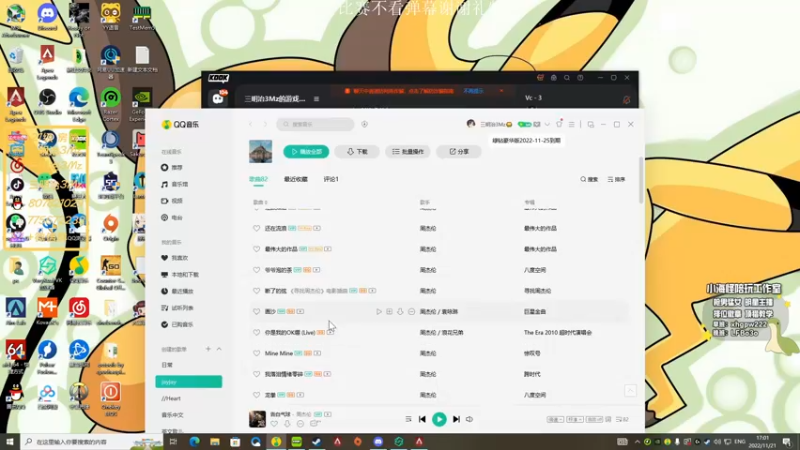Image resolution: width=800 pixels, height=450 pixels.
Task: Click the 下载 download button
Action: pos(357,152)
